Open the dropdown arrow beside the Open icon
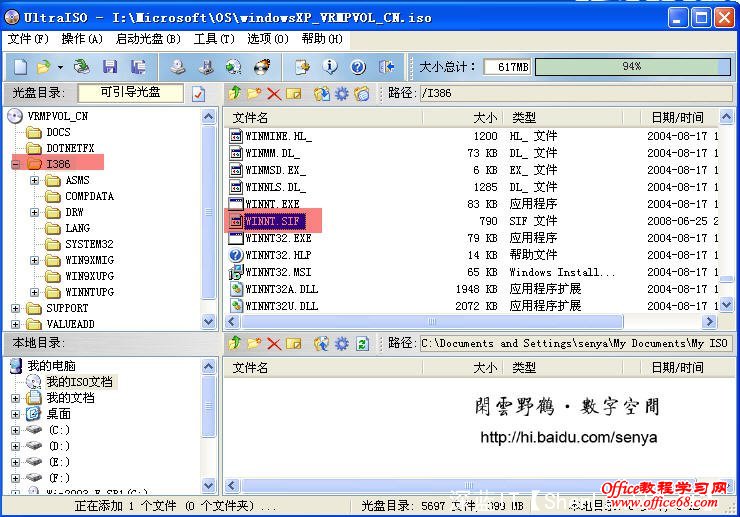The width and height of the screenshot is (740, 517). [60, 68]
